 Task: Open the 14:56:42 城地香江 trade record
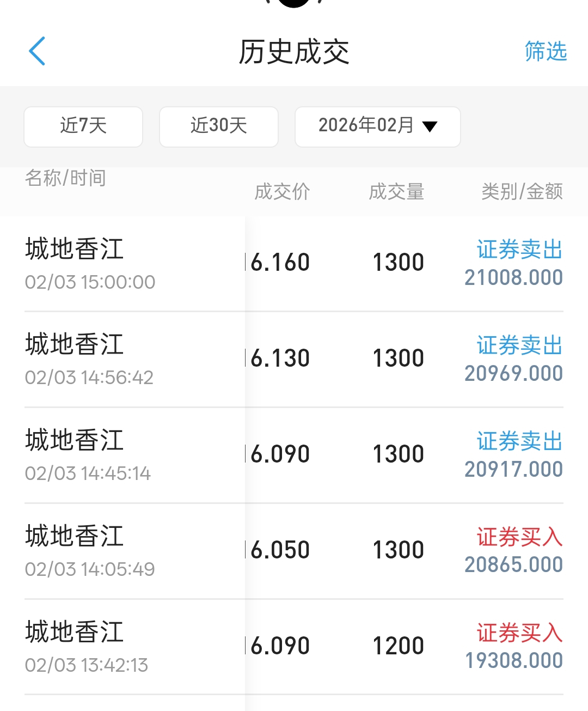89,360
